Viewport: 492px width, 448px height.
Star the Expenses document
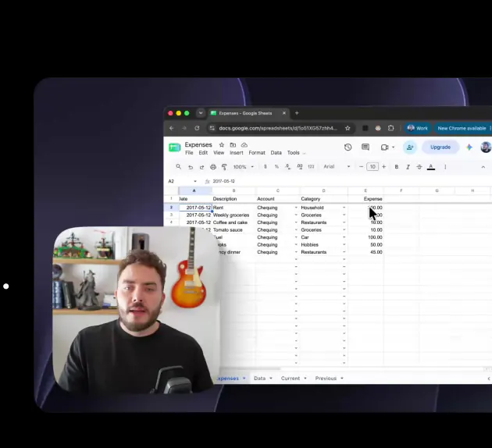pos(222,145)
